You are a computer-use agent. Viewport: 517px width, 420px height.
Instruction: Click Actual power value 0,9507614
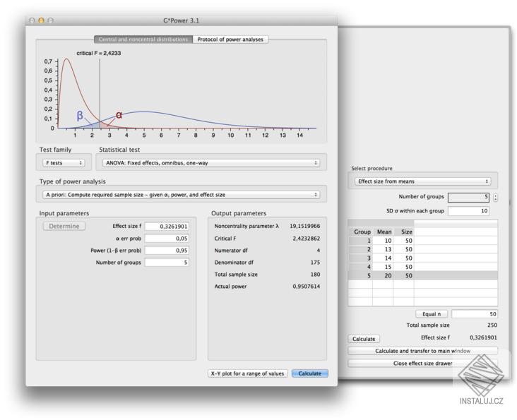(307, 287)
